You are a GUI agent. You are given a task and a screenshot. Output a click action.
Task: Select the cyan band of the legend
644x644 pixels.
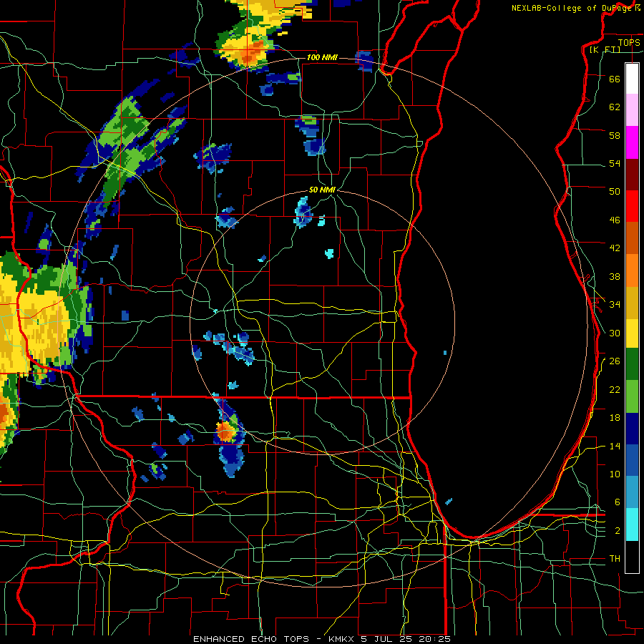pos(632,525)
